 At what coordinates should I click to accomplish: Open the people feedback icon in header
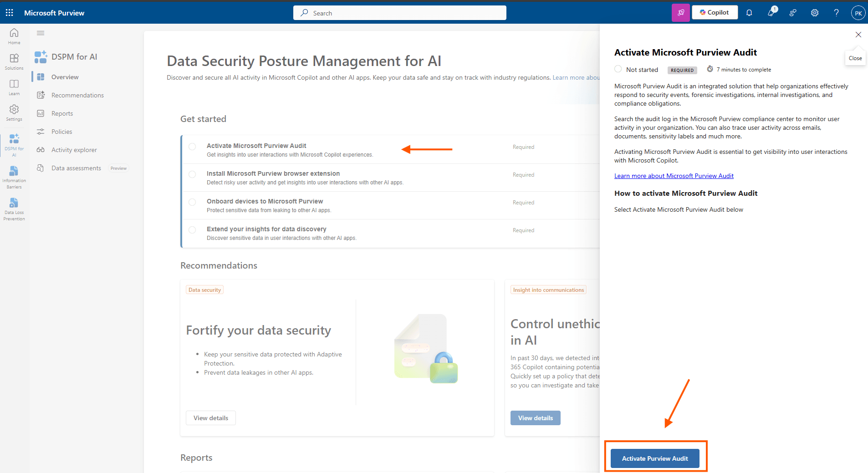(x=793, y=13)
